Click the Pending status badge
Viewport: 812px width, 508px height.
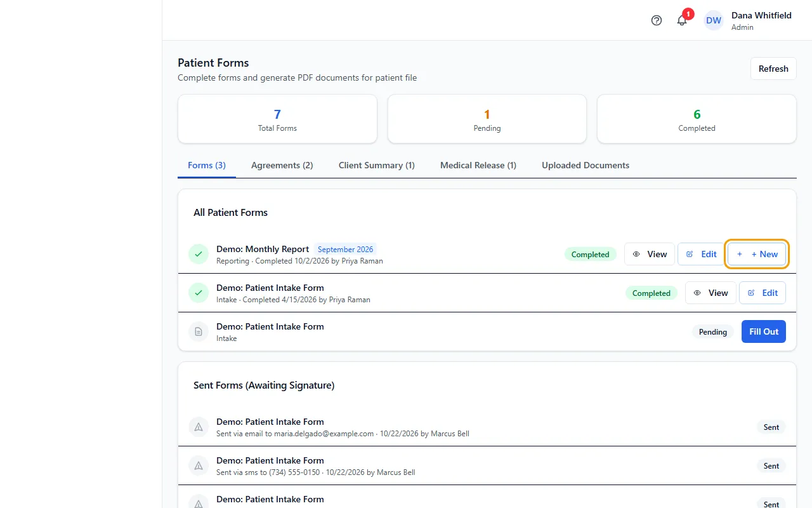click(x=713, y=331)
